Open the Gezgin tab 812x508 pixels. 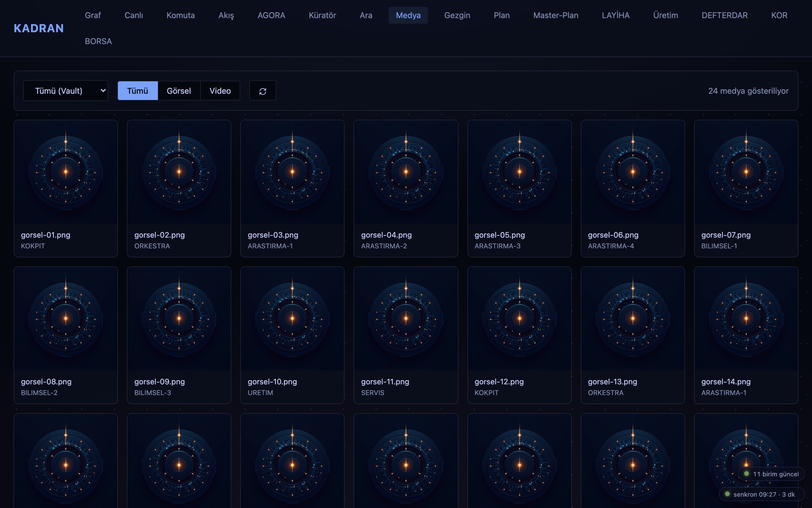click(x=457, y=15)
